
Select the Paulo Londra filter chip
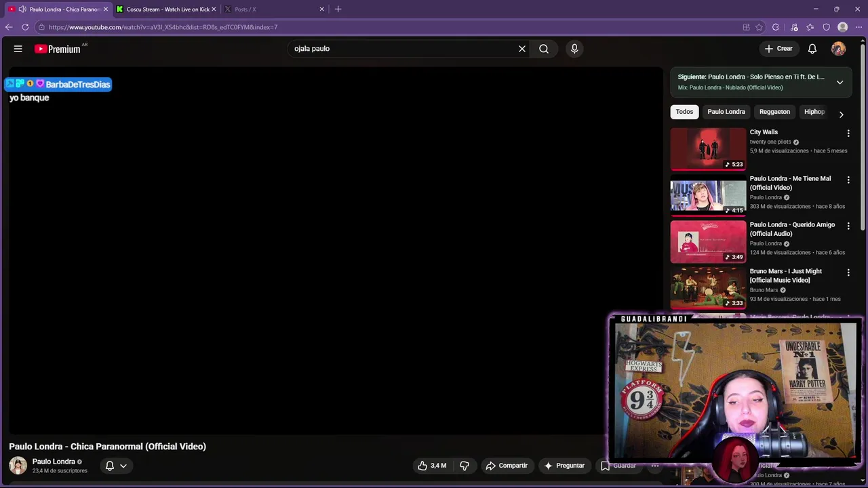(x=726, y=112)
